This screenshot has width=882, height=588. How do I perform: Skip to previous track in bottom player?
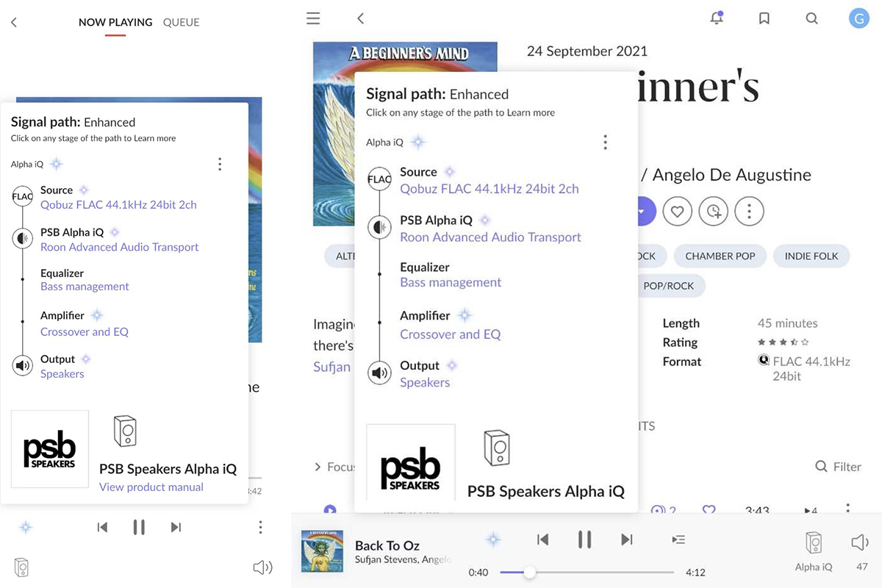click(542, 539)
